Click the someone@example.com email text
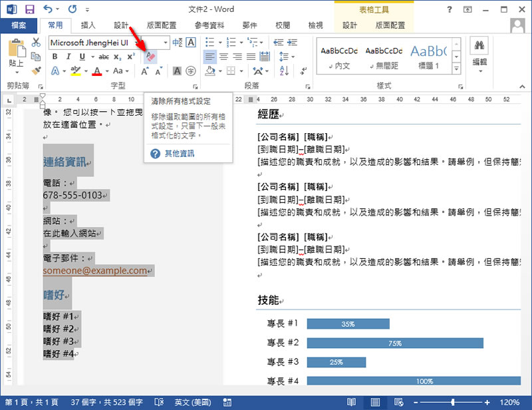This screenshot has width=532, height=410. point(95,271)
